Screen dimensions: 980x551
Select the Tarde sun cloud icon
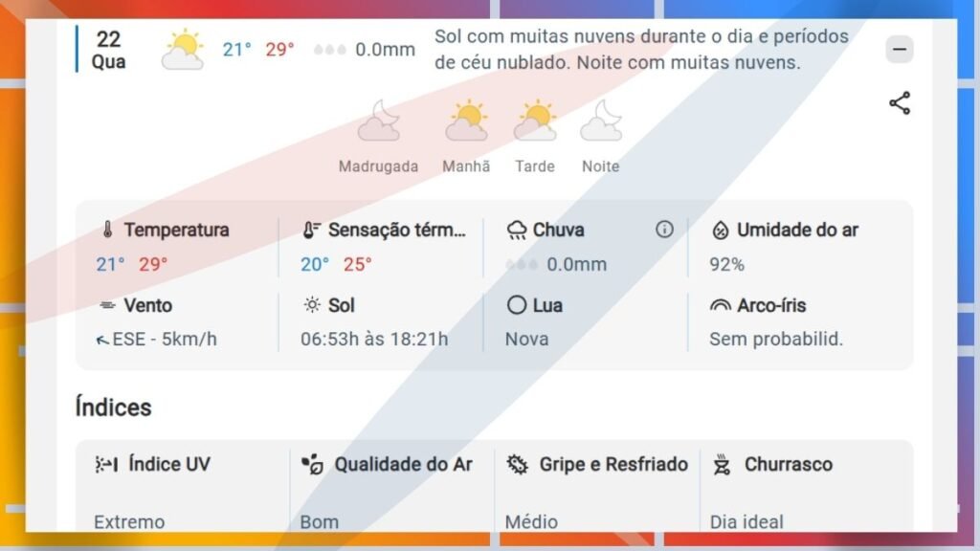coord(535,122)
